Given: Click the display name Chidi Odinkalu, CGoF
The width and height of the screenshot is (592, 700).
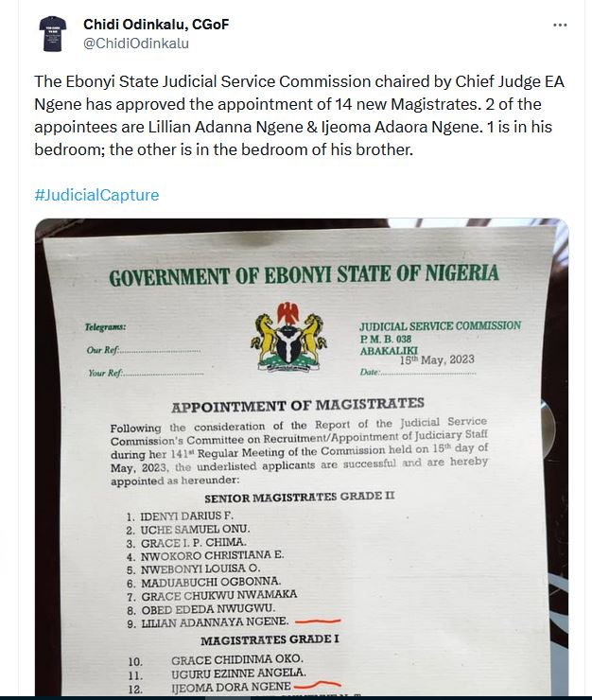Looking at the screenshot, I should [x=156, y=24].
